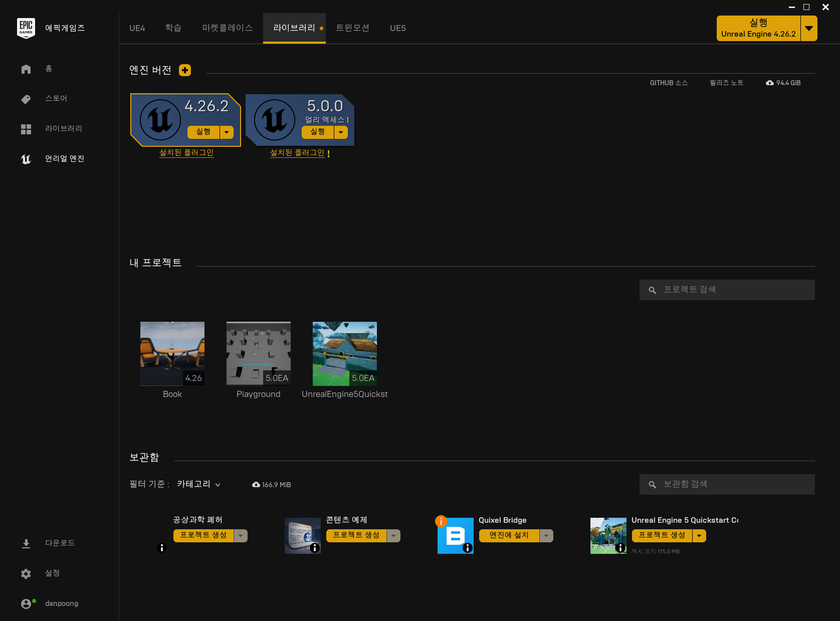Image resolution: width=840 pixels, height=621 pixels.
Task: Show info for 공상과학 폐허 asset
Action: [161, 548]
